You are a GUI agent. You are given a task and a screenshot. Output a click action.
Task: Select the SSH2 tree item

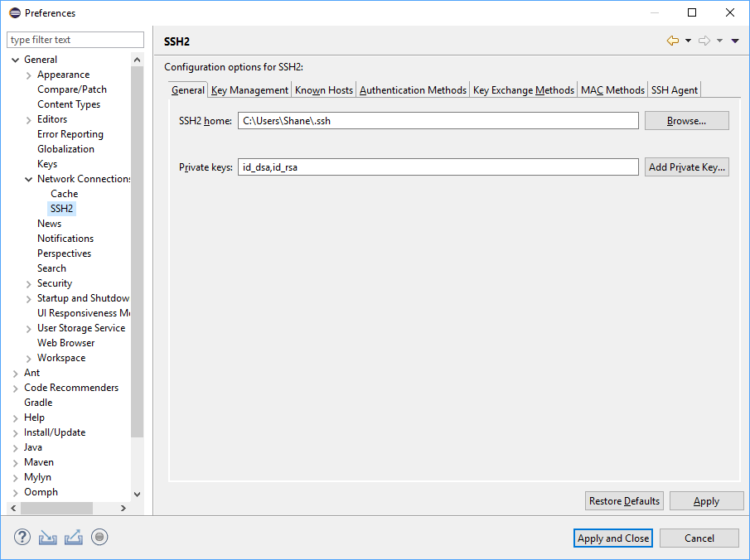(x=61, y=208)
